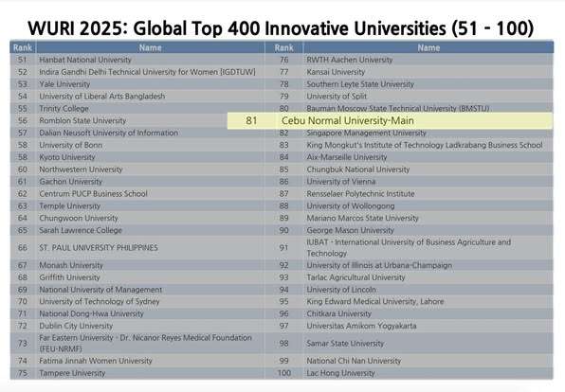The height and width of the screenshot is (392, 565).
Task: Click 'IUBAT - International University of Business Agriculture and Technology'
Action: pos(409,248)
